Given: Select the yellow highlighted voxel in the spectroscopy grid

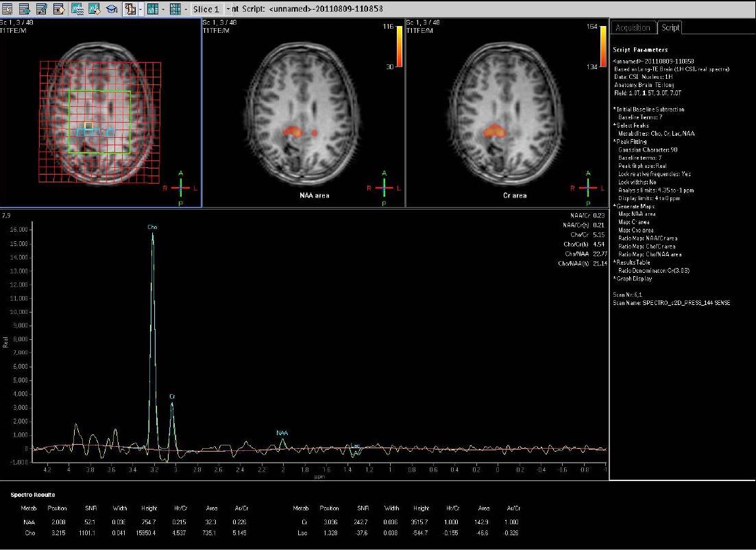Looking at the screenshot, I should point(88,125).
